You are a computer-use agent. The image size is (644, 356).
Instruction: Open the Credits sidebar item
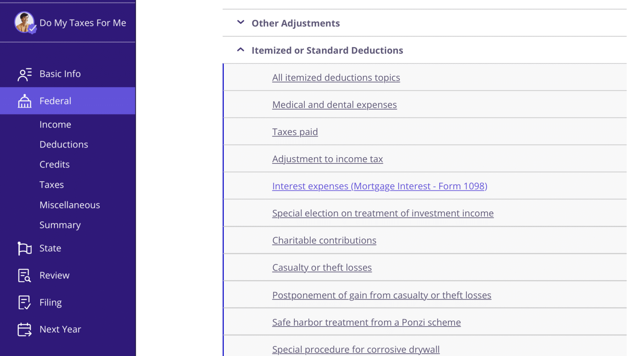pos(55,165)
